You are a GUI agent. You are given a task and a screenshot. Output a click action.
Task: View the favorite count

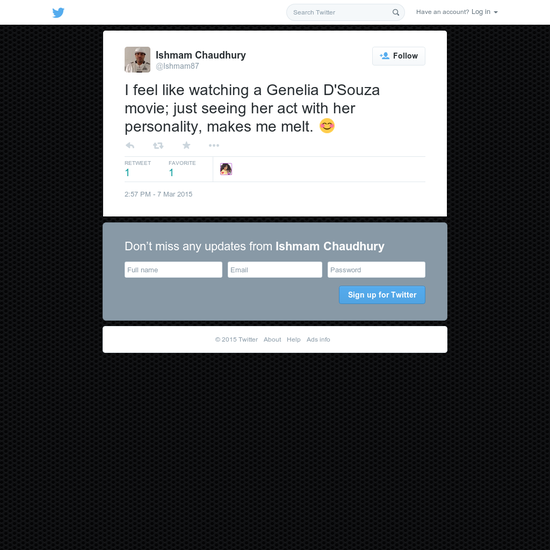[171, 173]
